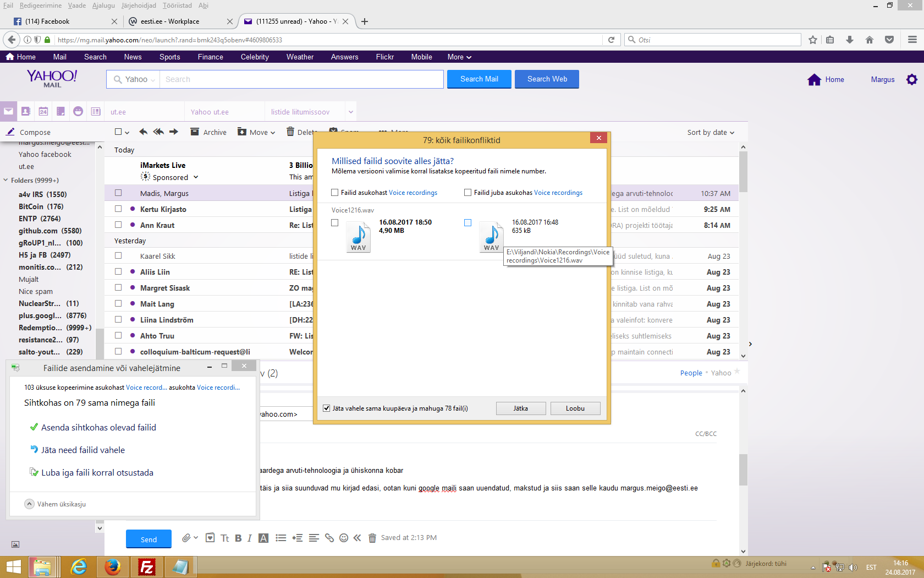Collapse the formatting toolbar with double chevron

tap(358, 538)
